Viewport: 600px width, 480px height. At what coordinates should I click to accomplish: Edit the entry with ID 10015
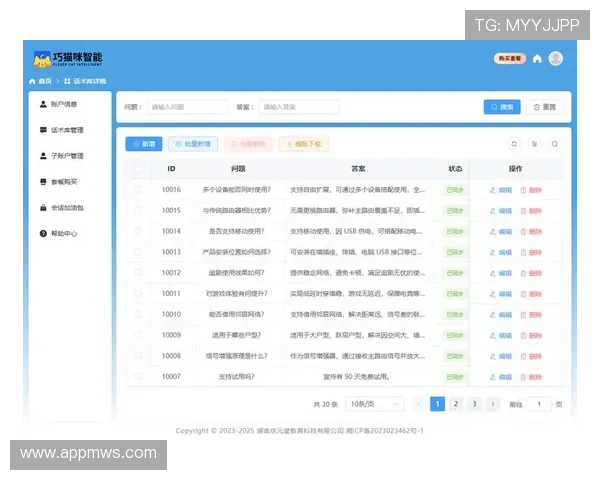(501, 211)
